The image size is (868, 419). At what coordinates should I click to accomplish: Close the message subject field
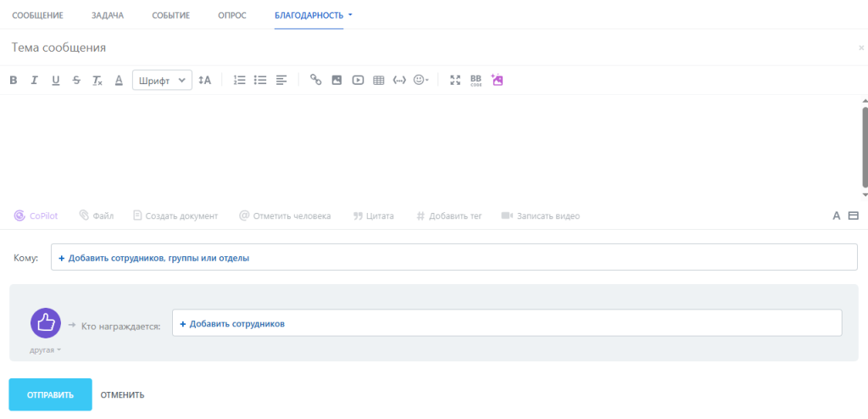(x=861, y=48)
